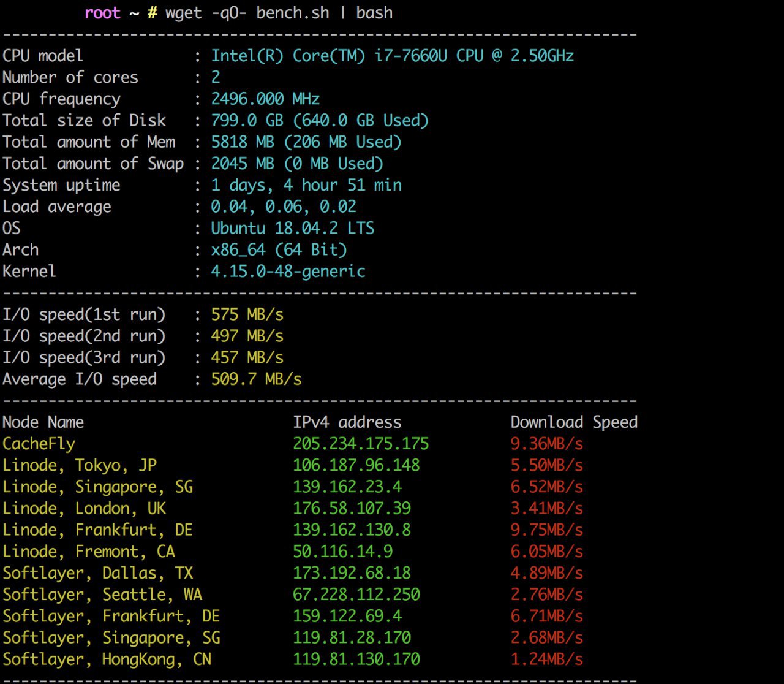Click the 'CacheFly' node name
The height and width of the screenshot is (684, 784).
[x=39, y=444]
